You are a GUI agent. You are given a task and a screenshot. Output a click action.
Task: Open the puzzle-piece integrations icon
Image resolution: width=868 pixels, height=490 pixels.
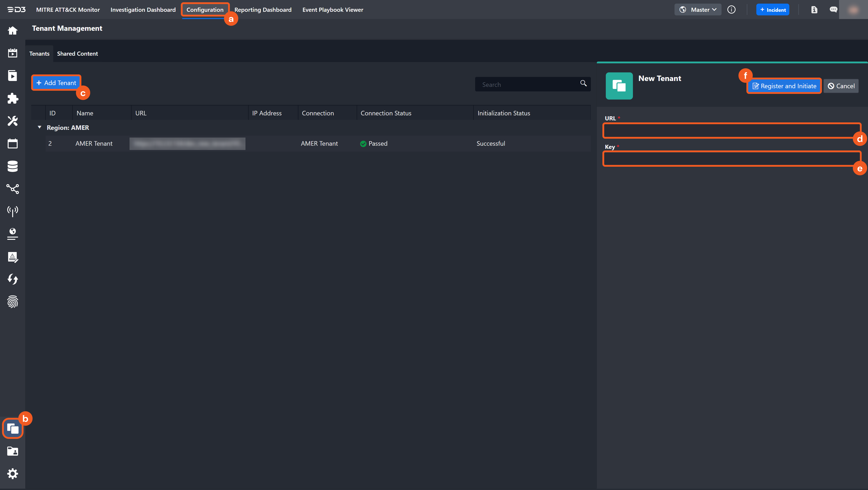coord(12,98)
